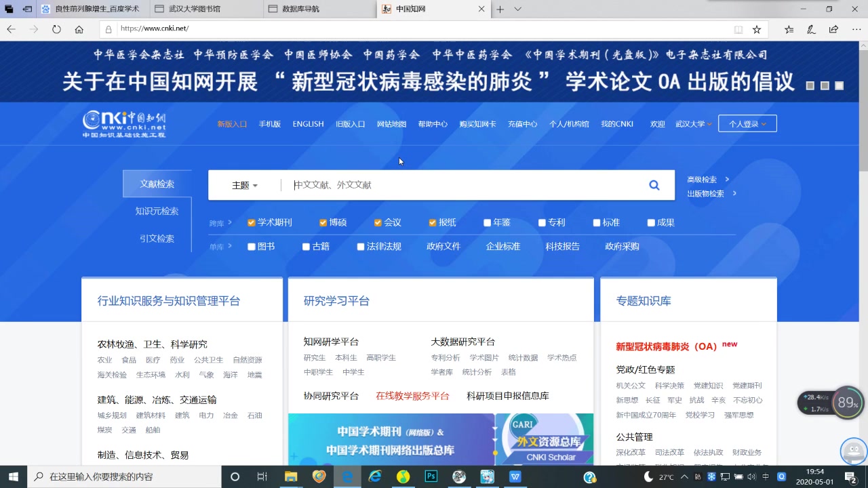Click the Windows taskbar search box
This screenshot has height=488, width=868.
click(x=125, y=476)
